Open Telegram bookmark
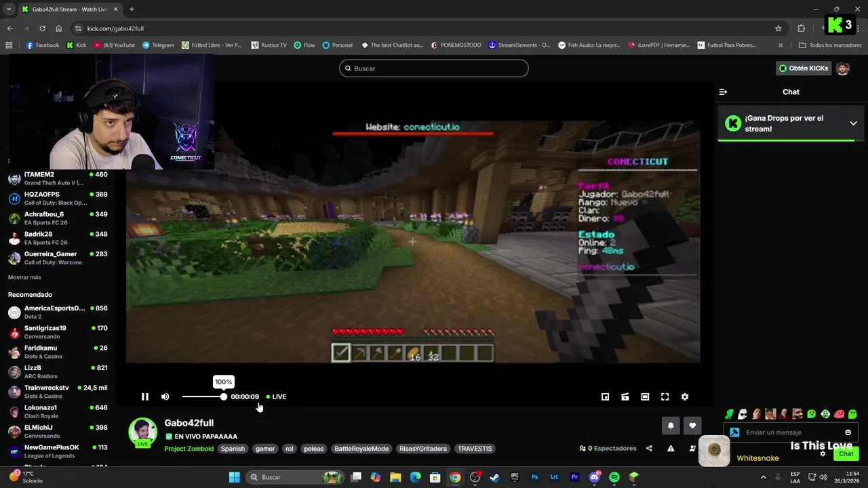The width and height of the screenshot is (868, 488). 158,45
